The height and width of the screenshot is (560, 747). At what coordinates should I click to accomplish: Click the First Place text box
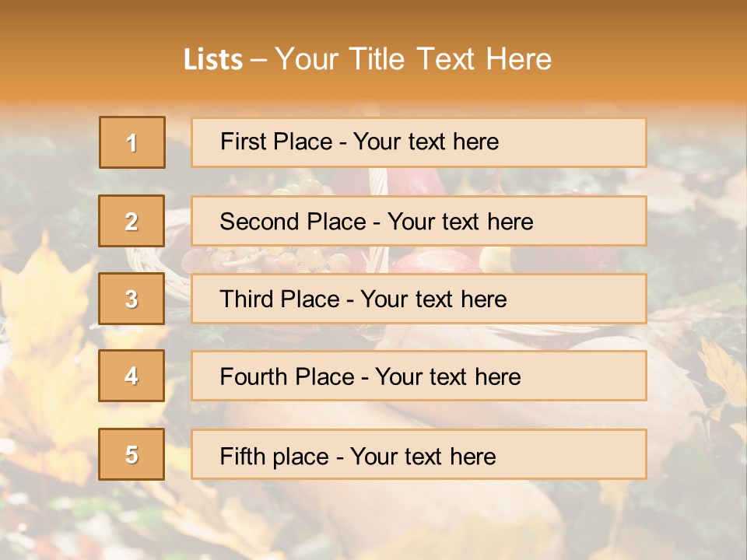(x=419, y=142)
